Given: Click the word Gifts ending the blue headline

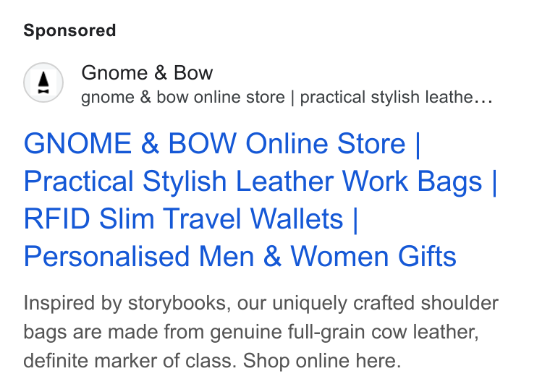Looking at the screenshot, I should (427, 257).
